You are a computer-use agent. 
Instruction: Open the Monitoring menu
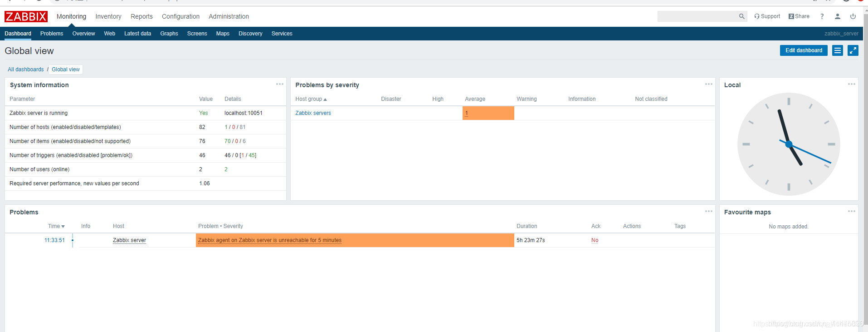pos(71,16)
